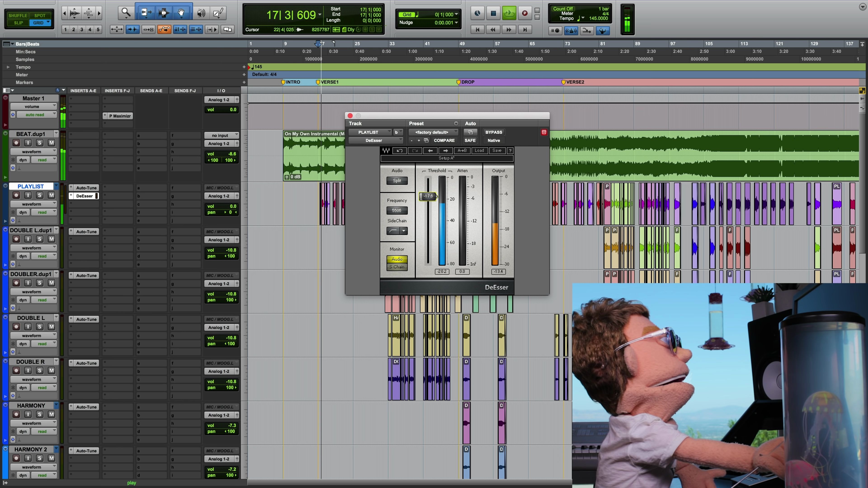Mute the BEAT.dup1 track
Viewport: 868px width, 488px height.
point(51,143)
